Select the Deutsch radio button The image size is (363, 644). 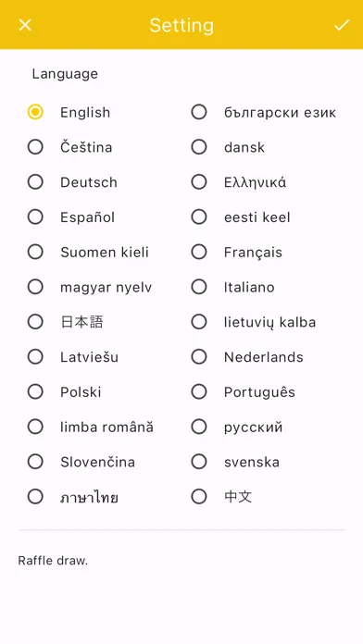pos(35,181)
